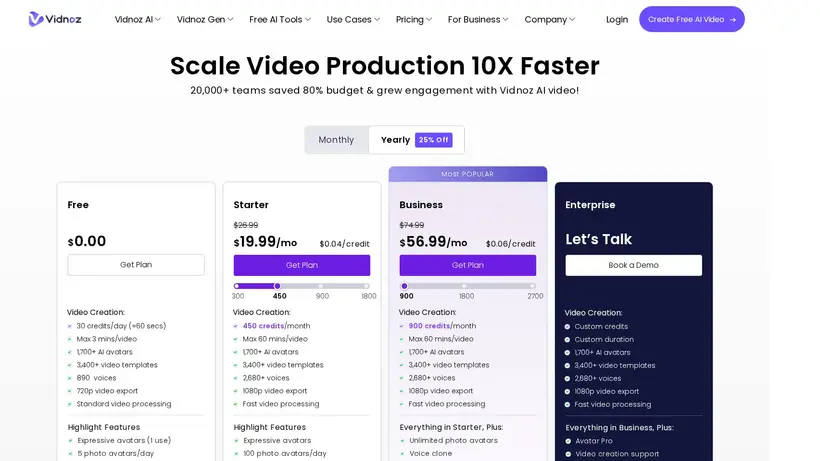The width and height of the screenshot is (820, 461).
Task: Click checkmark beside '5 photo avatars/day'
Action: pyautogui.click(x=71, y=454)
